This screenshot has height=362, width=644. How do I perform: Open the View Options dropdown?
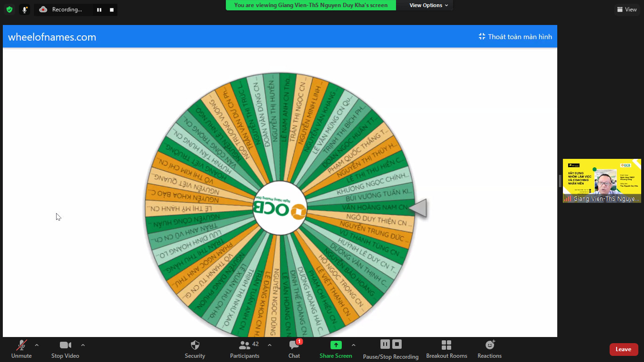pos(429,5)
